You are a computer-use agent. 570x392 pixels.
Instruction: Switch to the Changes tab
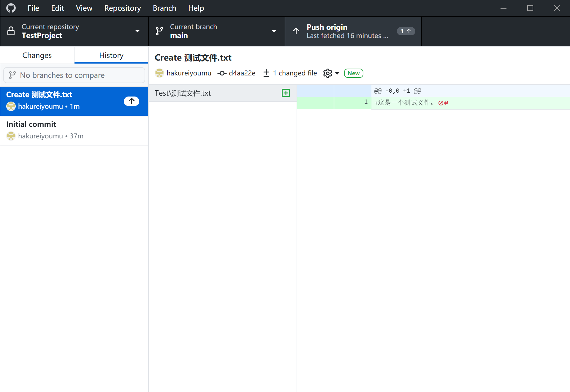point(37,56)
